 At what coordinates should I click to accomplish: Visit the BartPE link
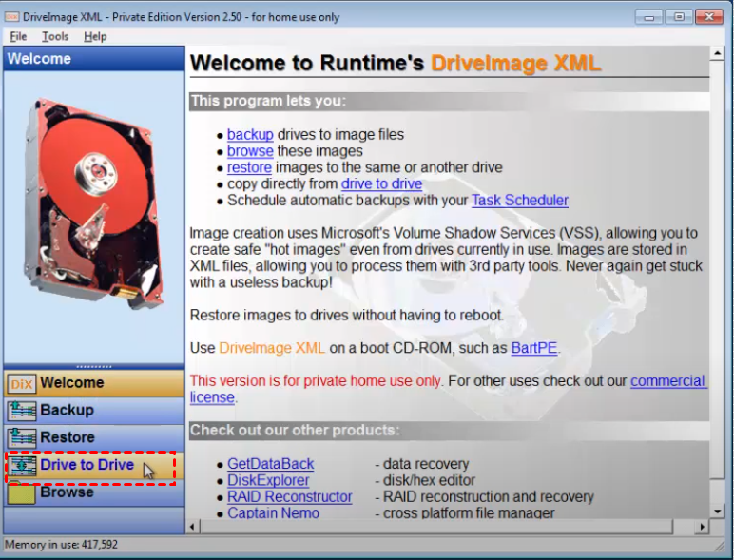coord(534,348)
